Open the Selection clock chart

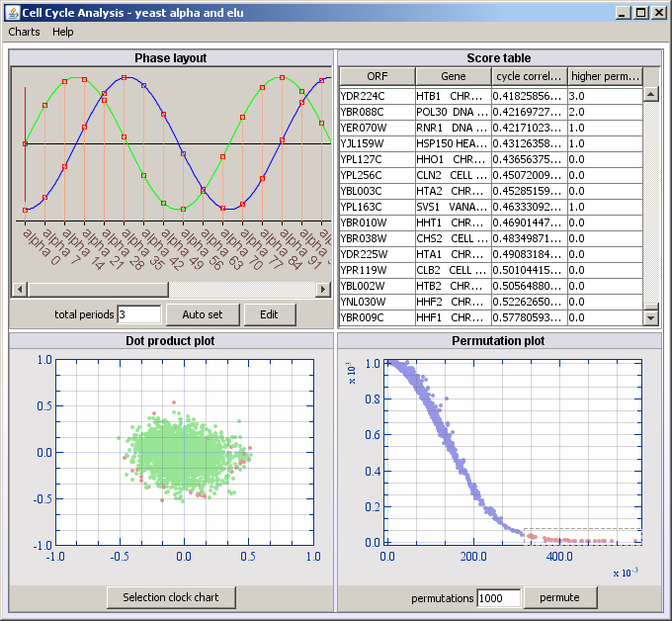point(171,597)
